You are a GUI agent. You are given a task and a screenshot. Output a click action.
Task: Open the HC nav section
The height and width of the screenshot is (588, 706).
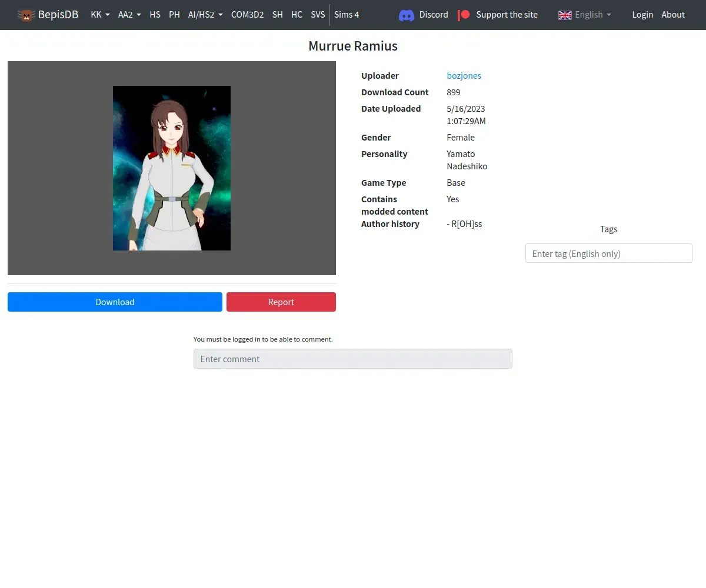pos(297,15)
